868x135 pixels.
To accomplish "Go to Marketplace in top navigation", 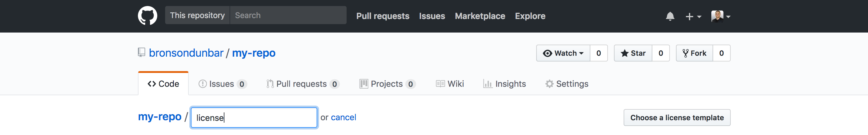I will pyautogui.click(x=480, y=16).
